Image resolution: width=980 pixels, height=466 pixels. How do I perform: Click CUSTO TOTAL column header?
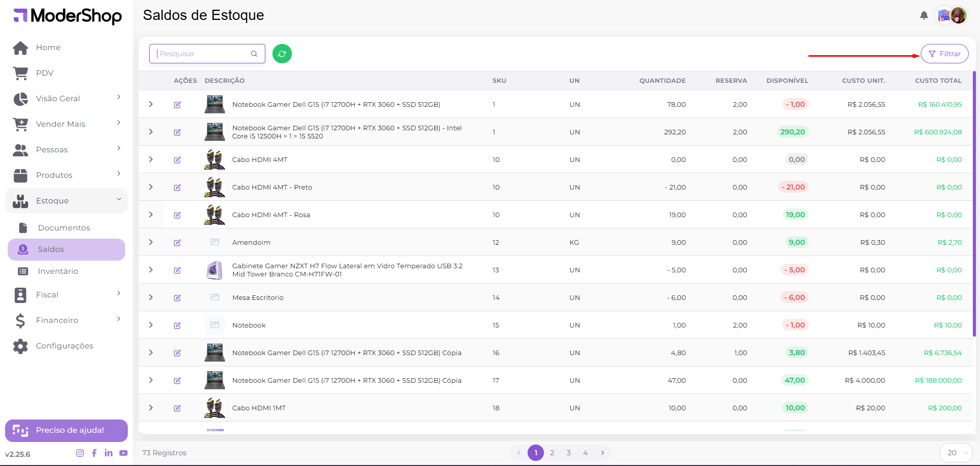938,81
